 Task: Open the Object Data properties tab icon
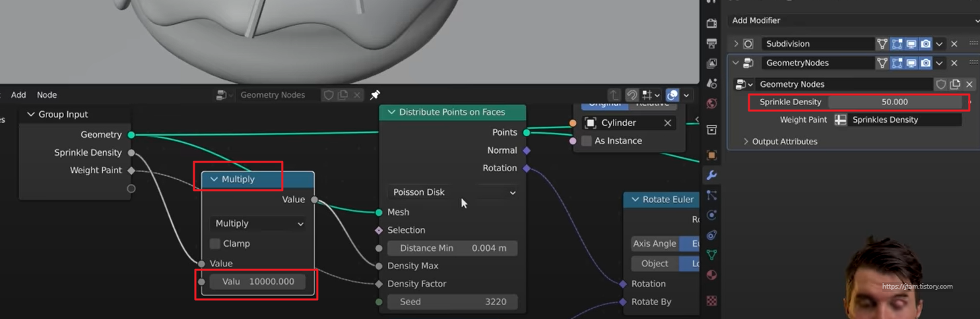(712, 255)
